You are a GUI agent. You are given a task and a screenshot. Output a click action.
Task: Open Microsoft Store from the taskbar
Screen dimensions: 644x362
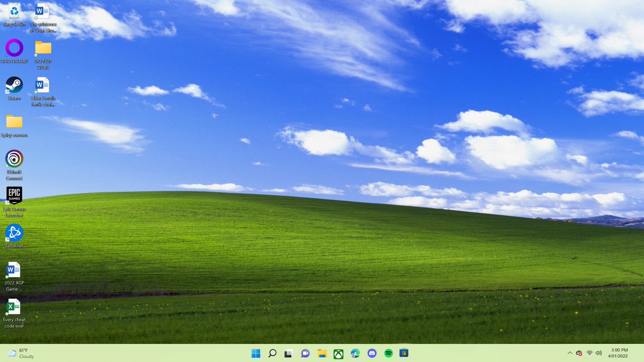[404, 353]
